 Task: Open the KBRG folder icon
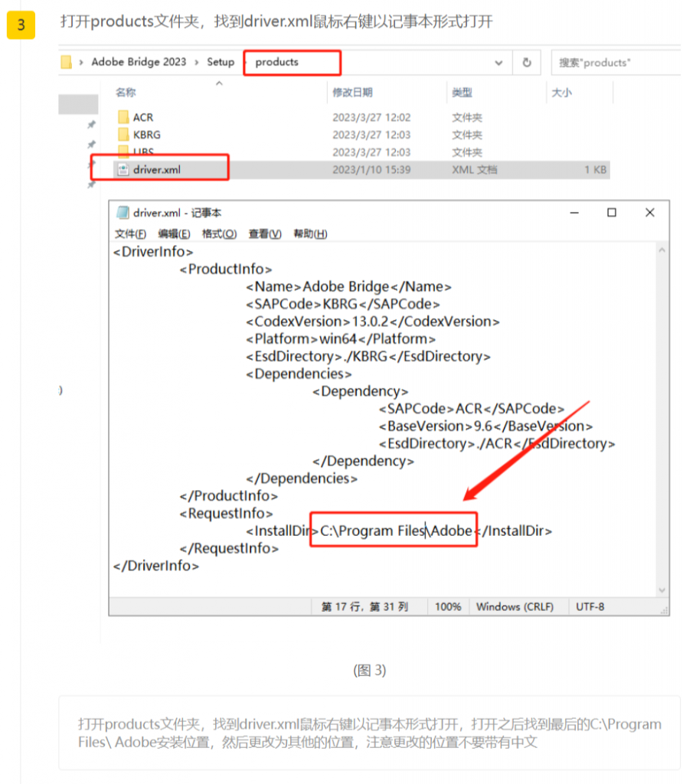coord(123,135)
